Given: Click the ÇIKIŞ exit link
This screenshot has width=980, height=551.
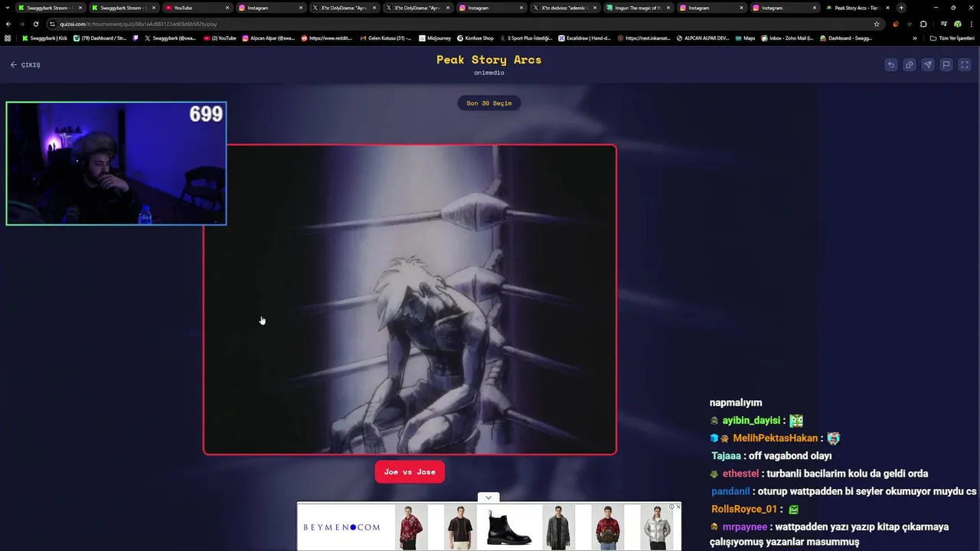Looking at the screenshot, I should (25, 65).
